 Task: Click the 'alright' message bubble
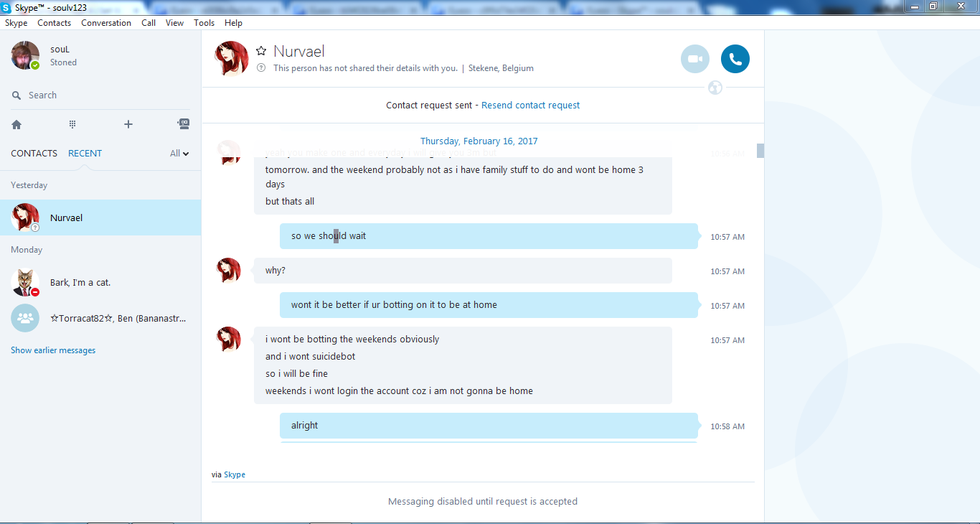coord(489,426)
